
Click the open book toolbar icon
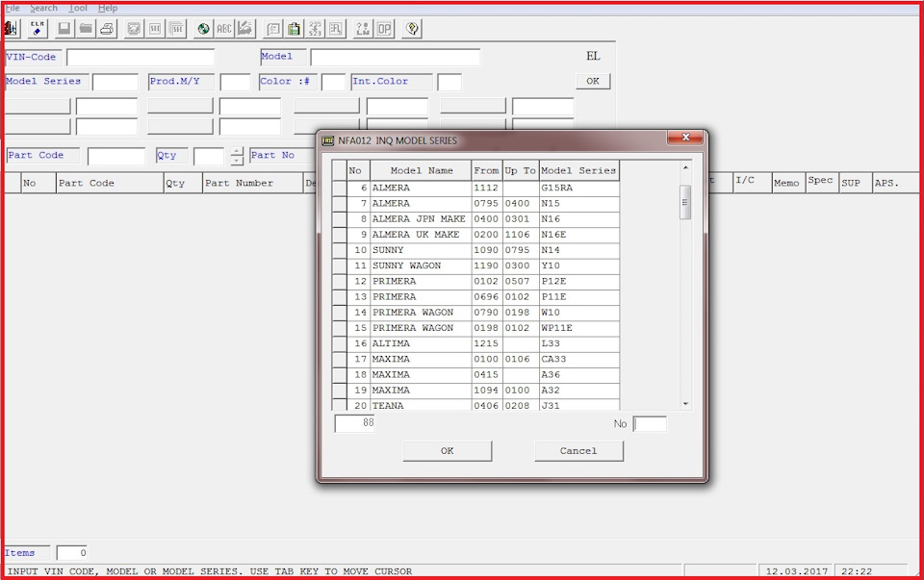(272, 28)
